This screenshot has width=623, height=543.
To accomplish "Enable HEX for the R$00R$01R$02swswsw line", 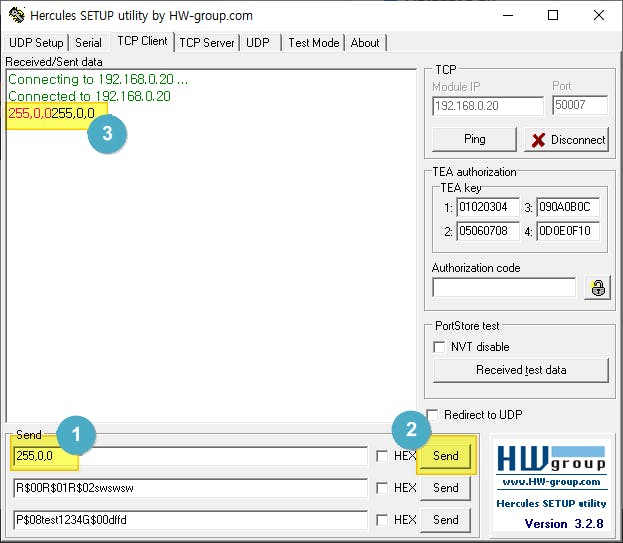I will click(x=382, y=488).
